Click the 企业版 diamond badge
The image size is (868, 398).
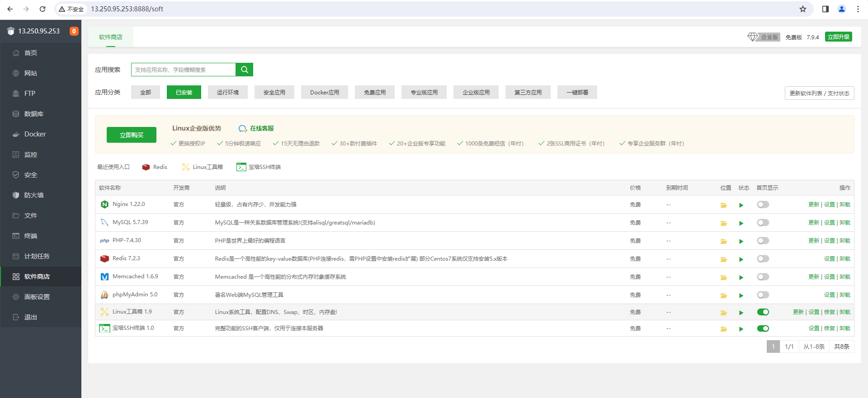[764, 37]
